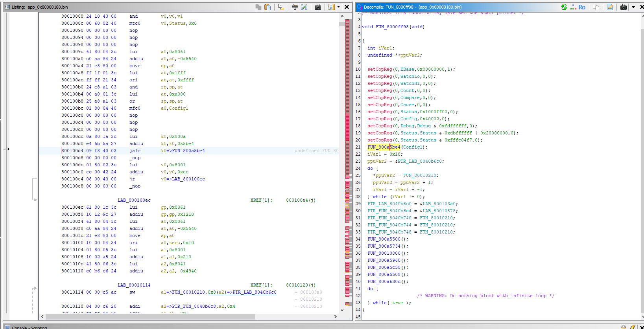Image resolution: width=644 pixels, height=329 pixels.
Task: Click the PTR_LAB_8040b6c0 underlined reference in Listing
Action: pyautogui.click(x=255, y=292)
